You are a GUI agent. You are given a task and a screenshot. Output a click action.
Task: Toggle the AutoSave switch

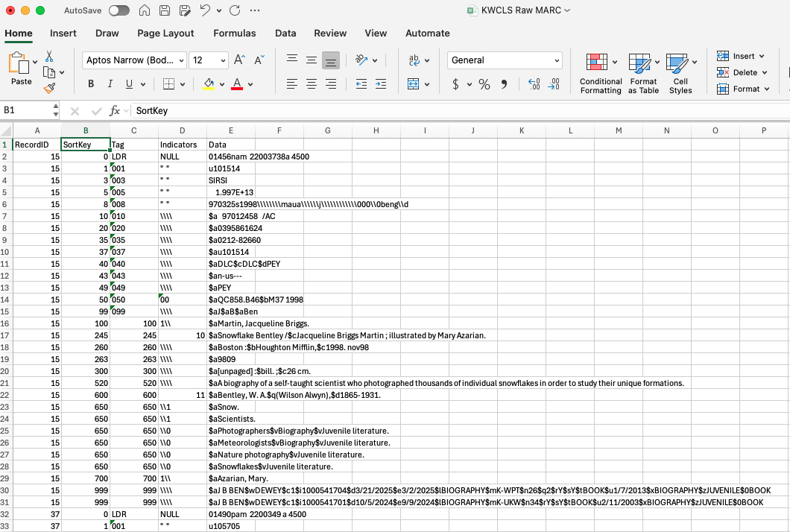pyautogui.click(x=119, y=10)
